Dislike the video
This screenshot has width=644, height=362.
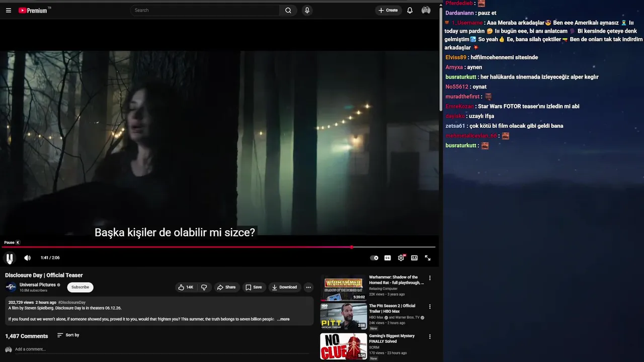(x=204, y=287)
